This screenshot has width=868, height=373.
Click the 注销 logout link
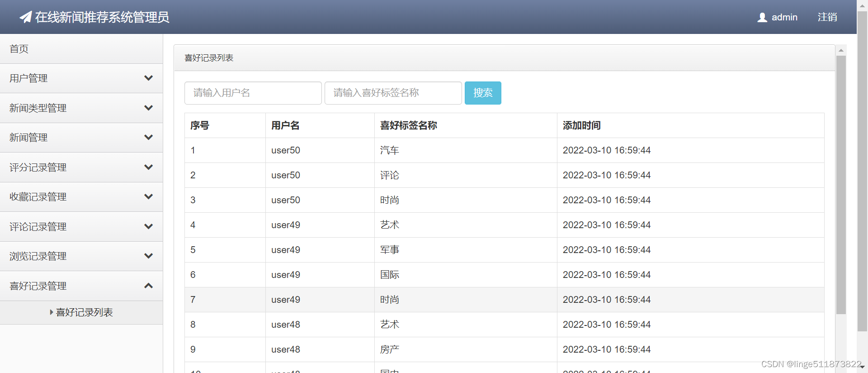tap(827, 17)
